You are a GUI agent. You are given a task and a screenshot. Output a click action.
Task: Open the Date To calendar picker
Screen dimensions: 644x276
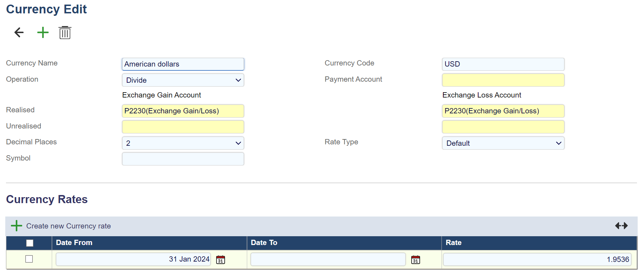tap(415, 260)
